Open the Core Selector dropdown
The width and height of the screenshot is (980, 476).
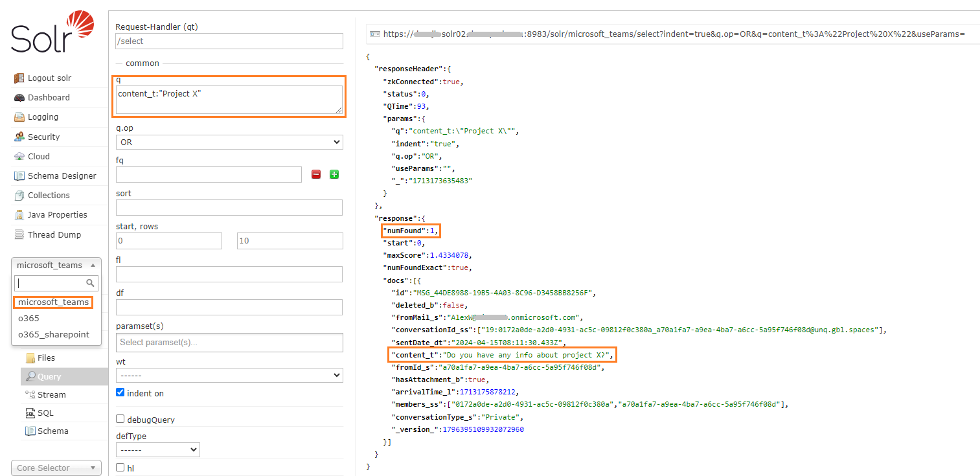[x=56, y=468]
